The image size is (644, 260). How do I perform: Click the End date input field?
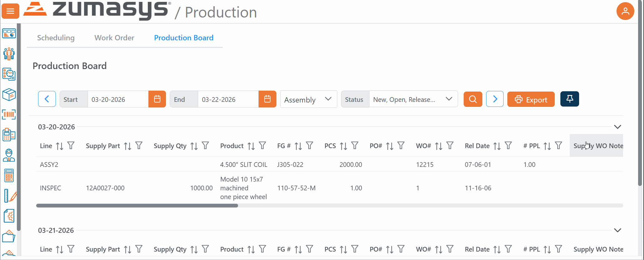[x=228, y=99]
